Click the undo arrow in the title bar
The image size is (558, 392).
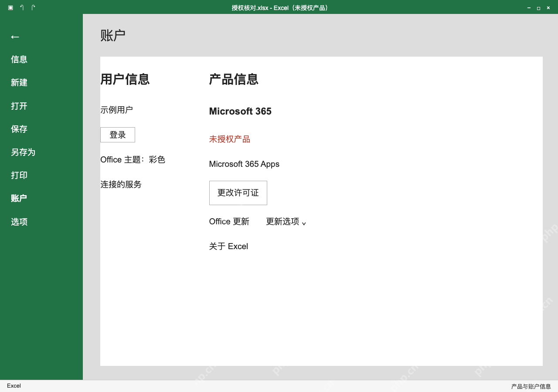[22, 7]
